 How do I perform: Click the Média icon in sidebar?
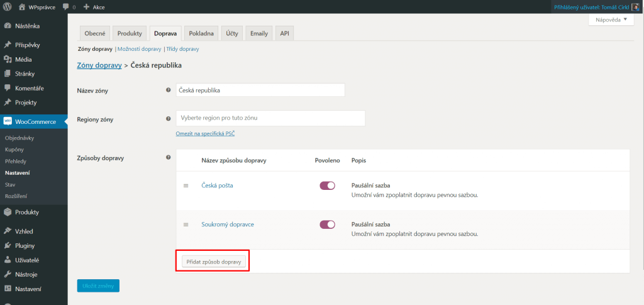pyautogui.click(x=8, y=59)
